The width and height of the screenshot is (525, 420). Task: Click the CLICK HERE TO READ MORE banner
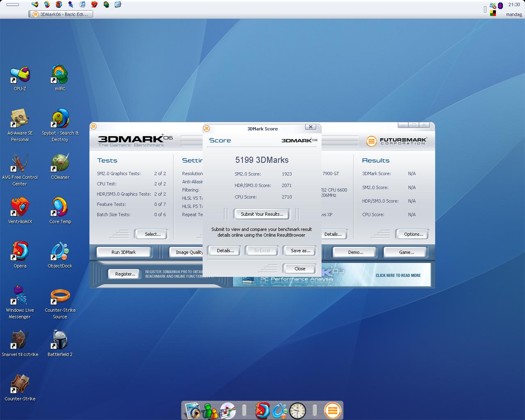pos(398,276)
